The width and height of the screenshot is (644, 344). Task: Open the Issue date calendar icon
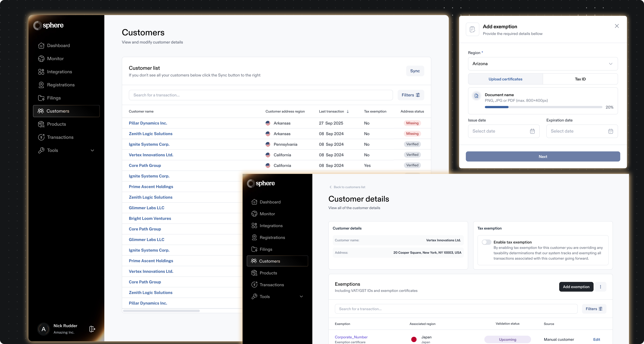[x=532, y=131]
